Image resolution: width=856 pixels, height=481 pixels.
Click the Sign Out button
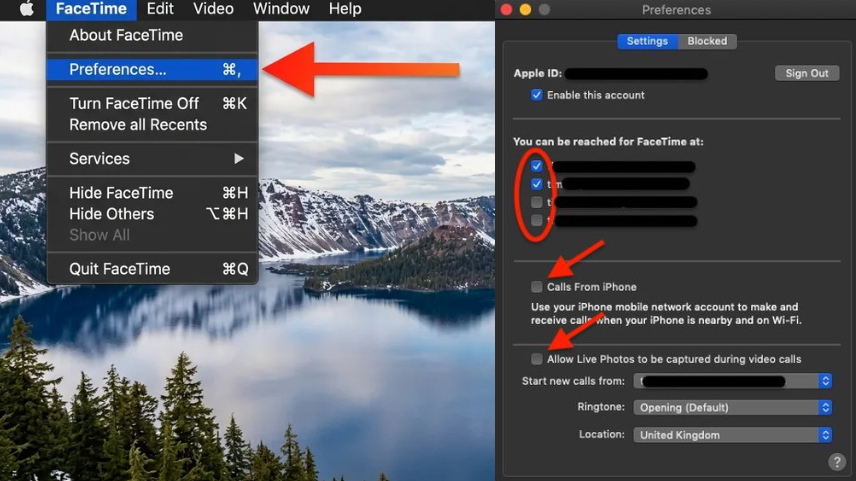[x=806, y=73]
